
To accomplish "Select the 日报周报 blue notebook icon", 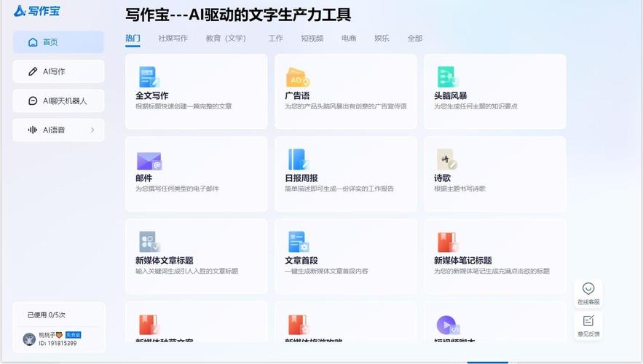I will 299,160.
